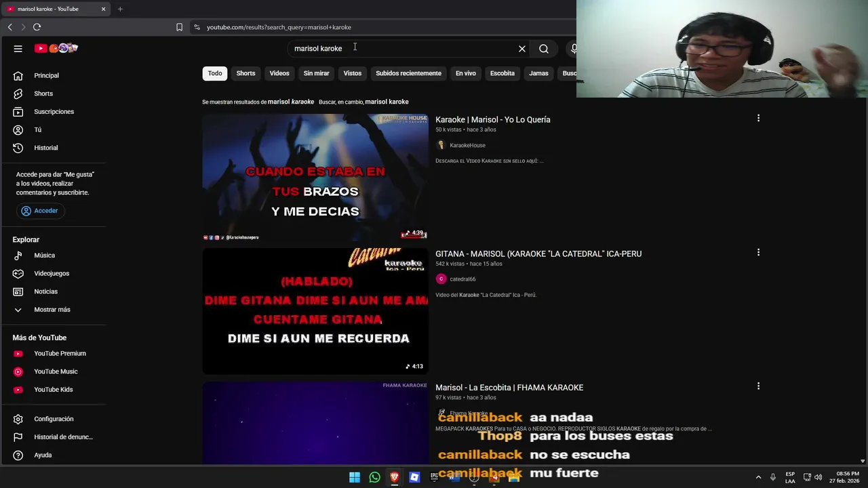The image size is (868, 488).
Task: Open the volume control in tray
Action: tap(818, 477)
